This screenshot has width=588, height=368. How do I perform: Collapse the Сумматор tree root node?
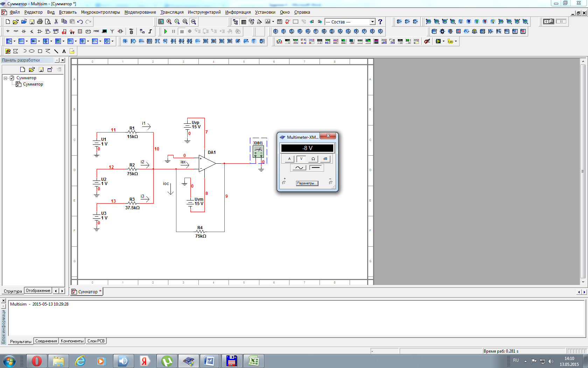click(x=6, y=78)
